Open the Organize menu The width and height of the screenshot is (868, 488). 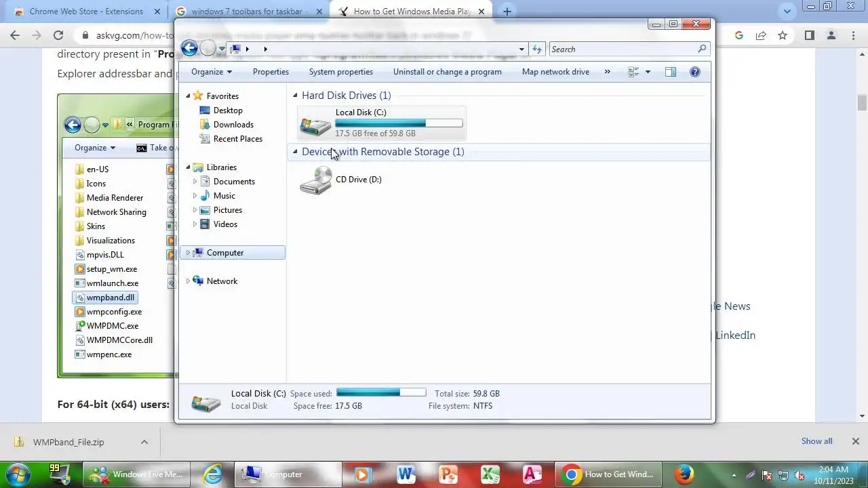point(212,72)
